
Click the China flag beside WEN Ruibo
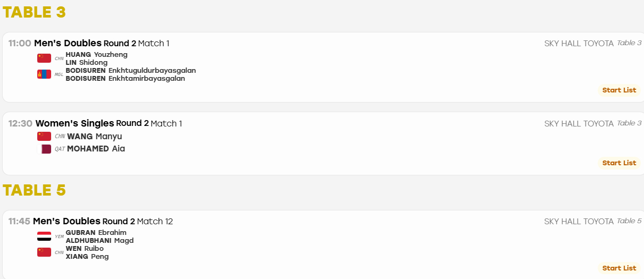coord(44,252)
